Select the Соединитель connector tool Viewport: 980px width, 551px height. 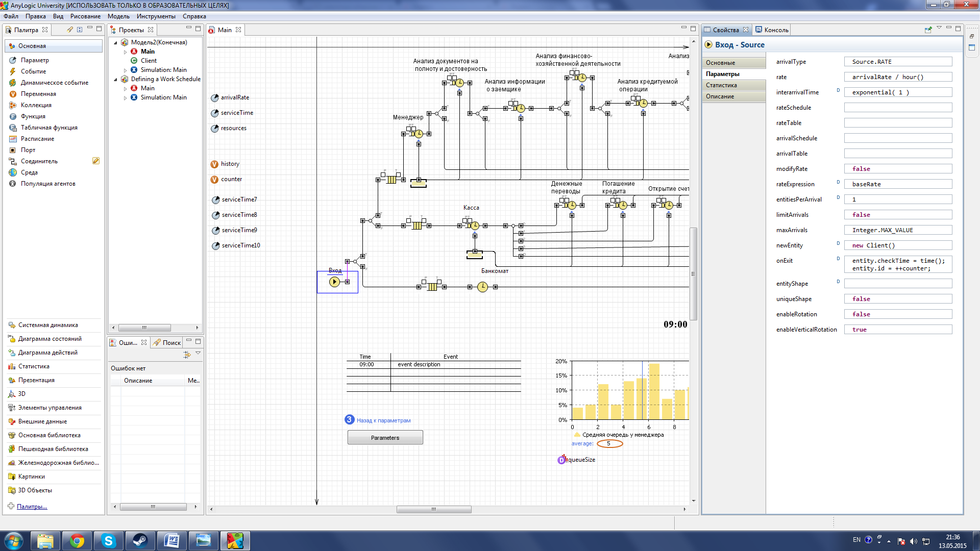point(39,161)
